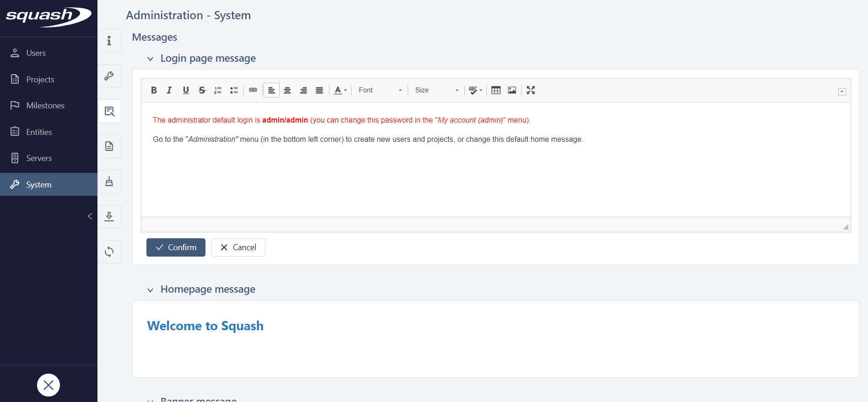Go to the Projects section

point(40,80)
